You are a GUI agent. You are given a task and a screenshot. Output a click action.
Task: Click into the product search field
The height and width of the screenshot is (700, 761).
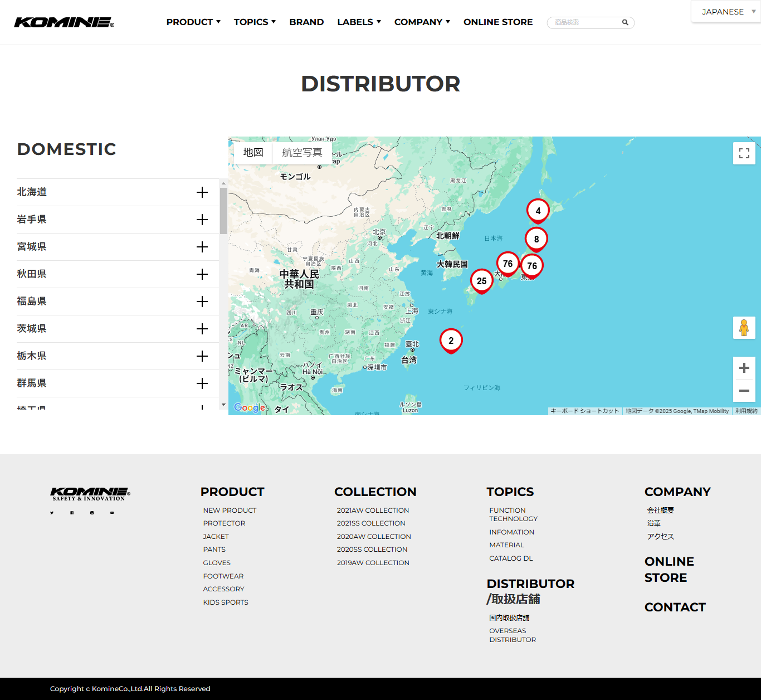pos(585,22)
